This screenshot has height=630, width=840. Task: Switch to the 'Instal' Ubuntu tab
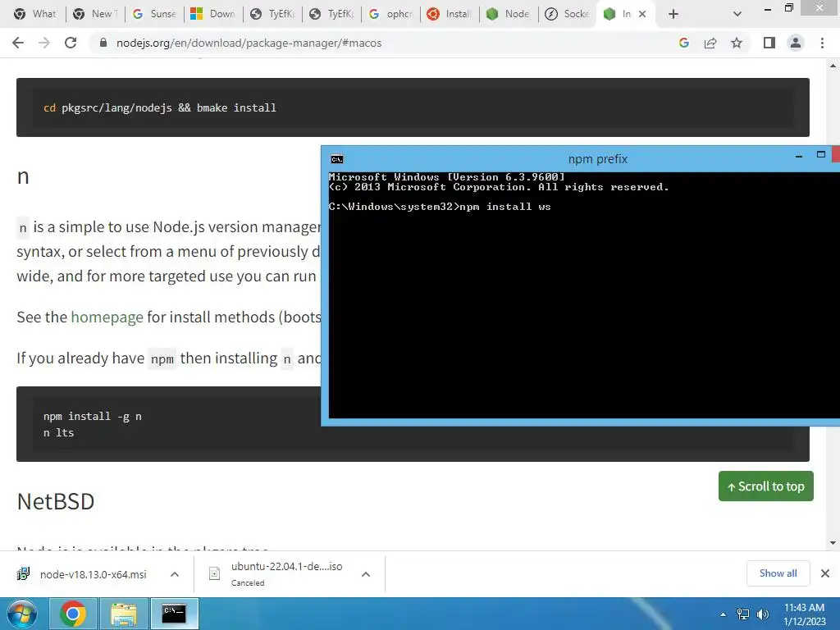[450, 14]
